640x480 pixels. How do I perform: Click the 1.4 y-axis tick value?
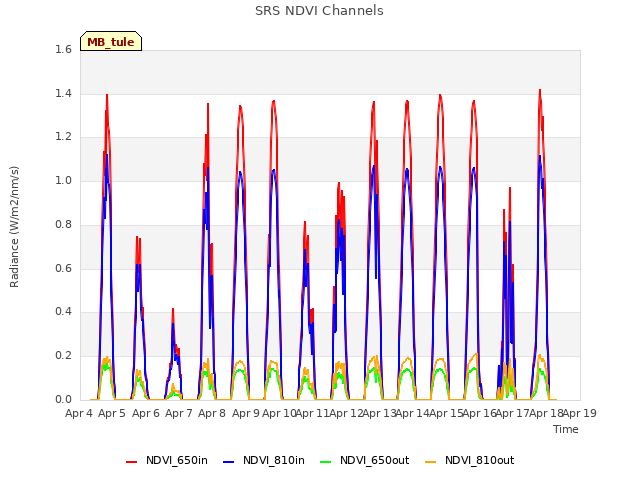tap(63, 93)
